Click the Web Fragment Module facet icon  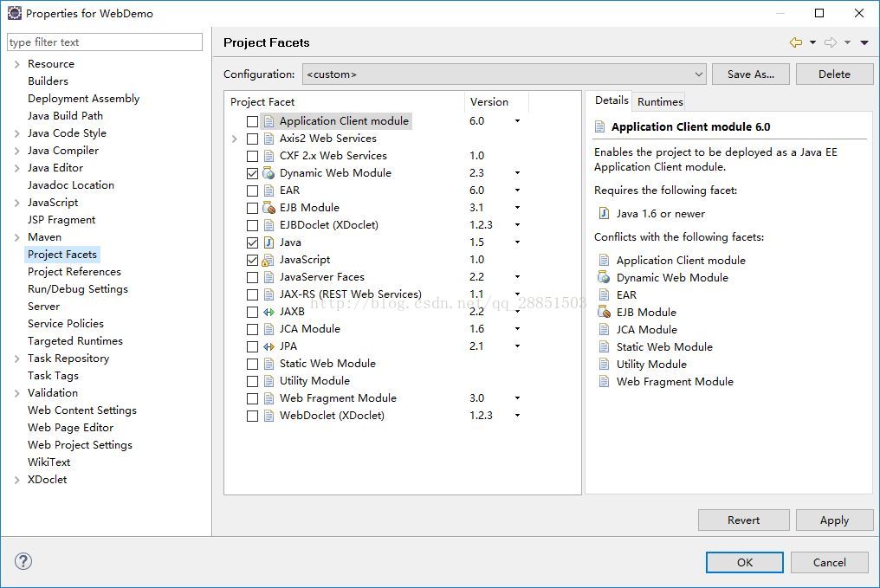coord(269,398)
